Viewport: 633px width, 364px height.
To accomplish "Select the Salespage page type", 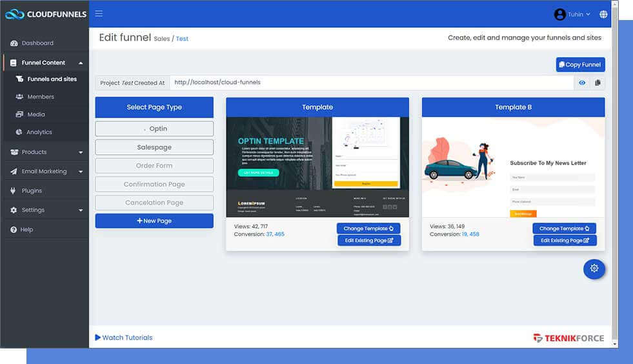I will (x=154, y=147).
